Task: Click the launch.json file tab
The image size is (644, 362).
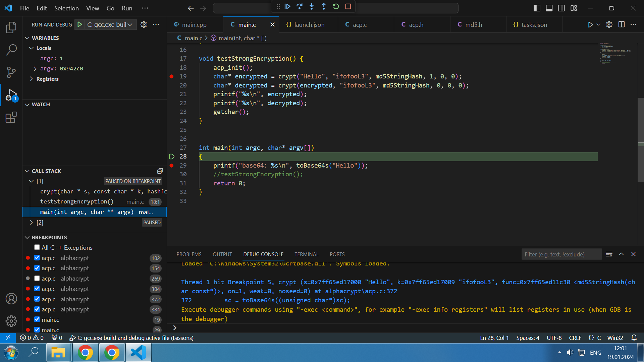Action: [310, 24]
